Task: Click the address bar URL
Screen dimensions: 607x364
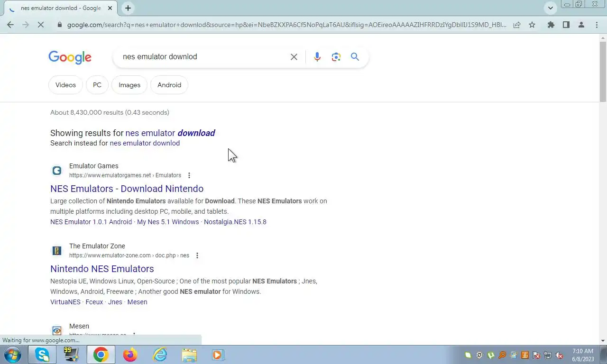Action: (286, 25)
